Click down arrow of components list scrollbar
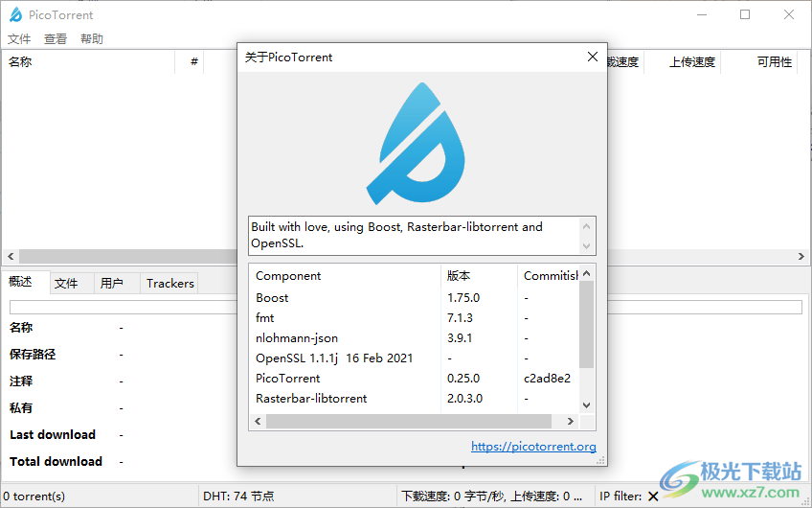The image size is (812, 508). 586,405
